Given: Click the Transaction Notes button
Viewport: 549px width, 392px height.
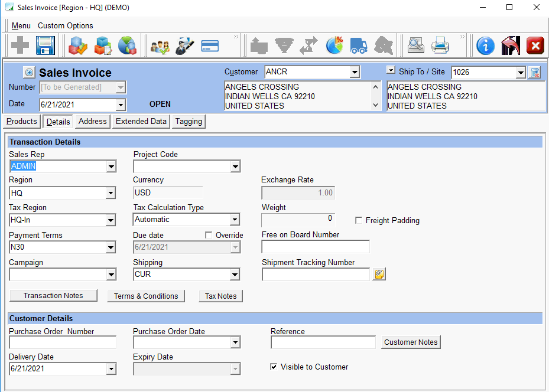Looking at the screenshot, I should coord(53,296).
